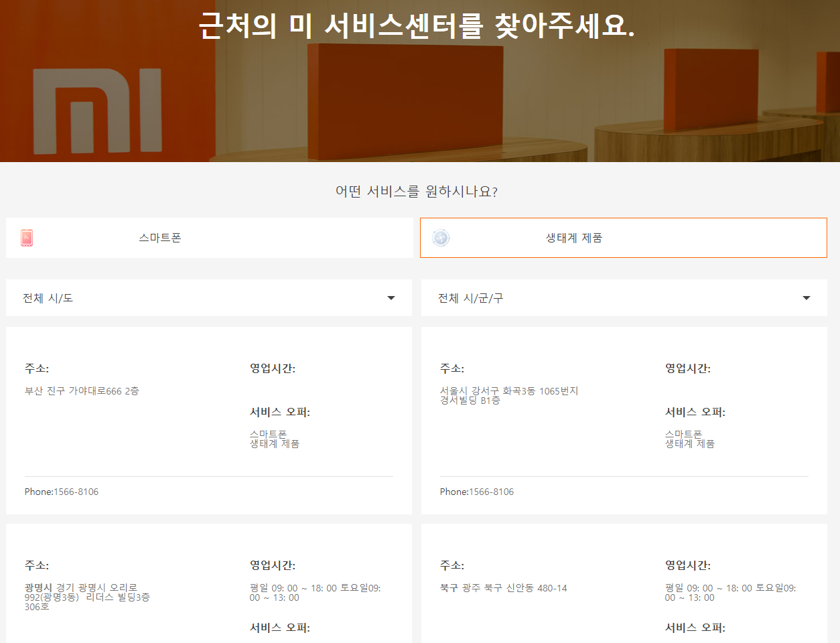The height and width of the screenshot is (643, 840).
Task: Click address 광명시 경기 광명시 오리로
Action: pyautogui.click(x=81, y=587)
